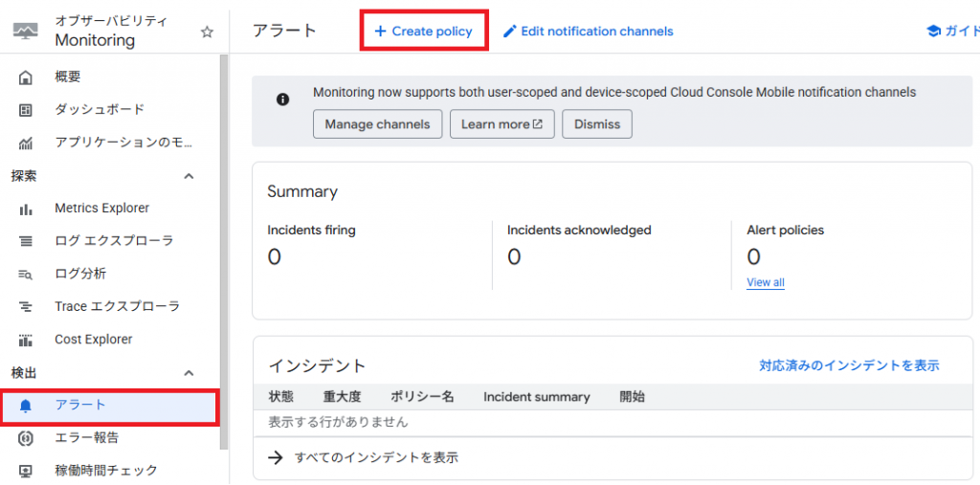The width and height of the screenshot is (980, 485).
Task: Open the 概要 overview page icon
Action: [x=26, y=77]
